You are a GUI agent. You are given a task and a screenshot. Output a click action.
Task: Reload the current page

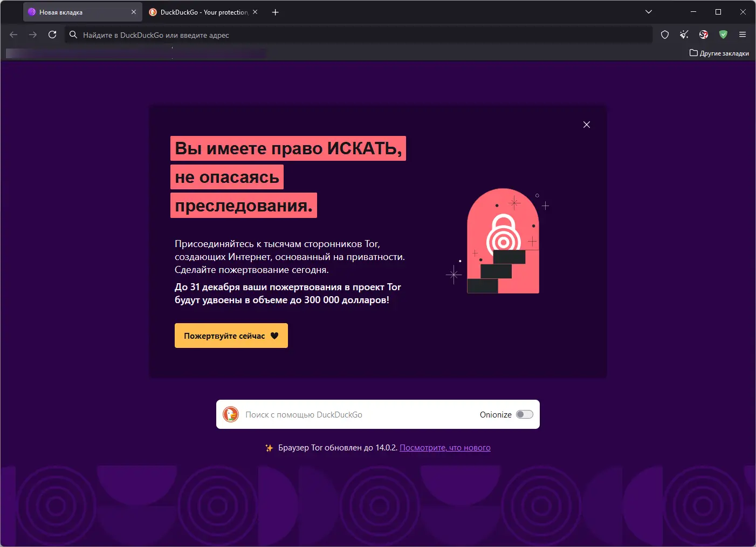coord(52,35)
